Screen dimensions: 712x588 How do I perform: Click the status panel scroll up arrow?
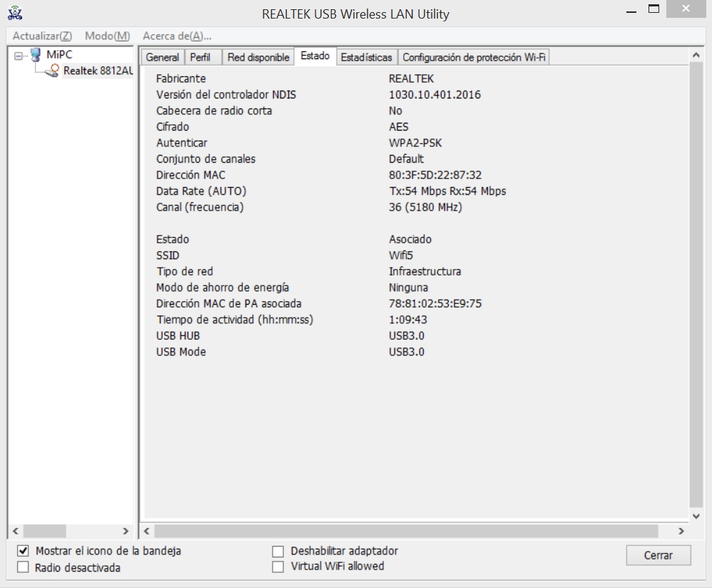tap(696, 55)
